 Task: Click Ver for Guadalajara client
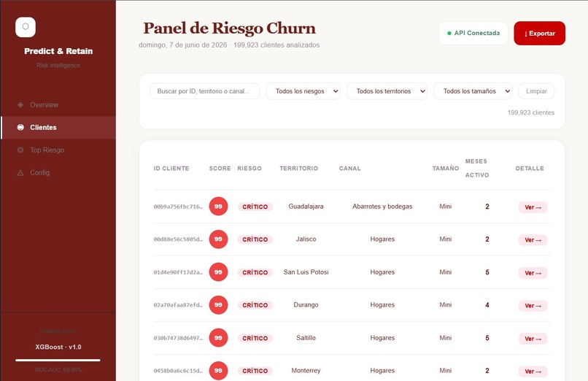pyautogui.click(x=533, y=207)
